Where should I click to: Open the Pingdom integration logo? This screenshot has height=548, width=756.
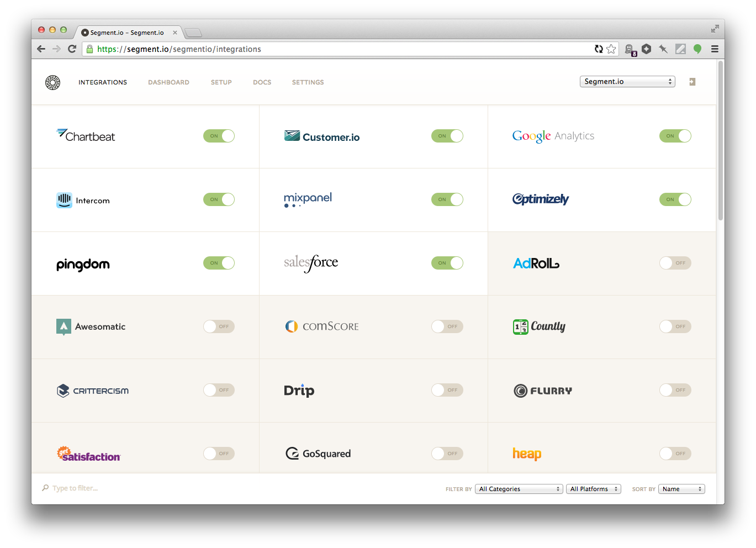click(83, 265)
